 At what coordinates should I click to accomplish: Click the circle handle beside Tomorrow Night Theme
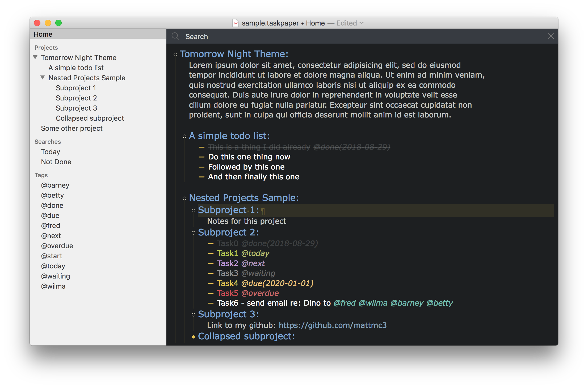tap(175, 54)
